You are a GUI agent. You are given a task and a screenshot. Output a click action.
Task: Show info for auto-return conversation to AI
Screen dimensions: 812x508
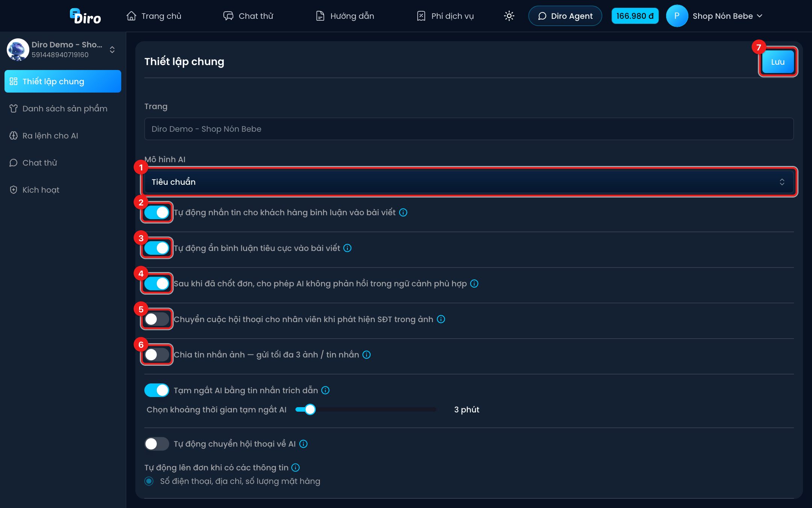[303, 444]
